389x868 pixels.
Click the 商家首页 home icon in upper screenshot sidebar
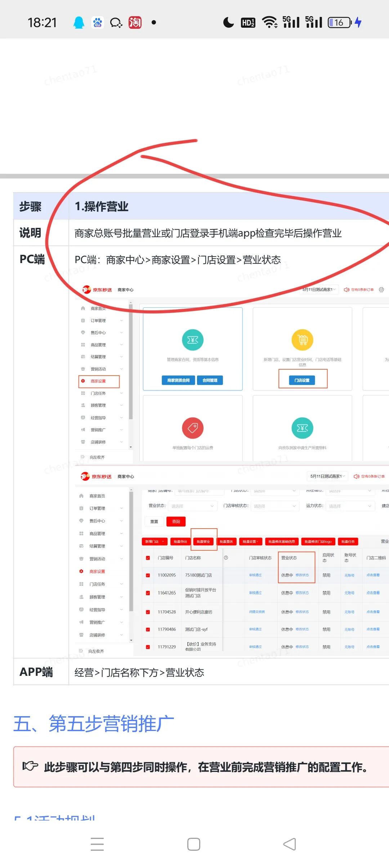[x=83, y=308]
